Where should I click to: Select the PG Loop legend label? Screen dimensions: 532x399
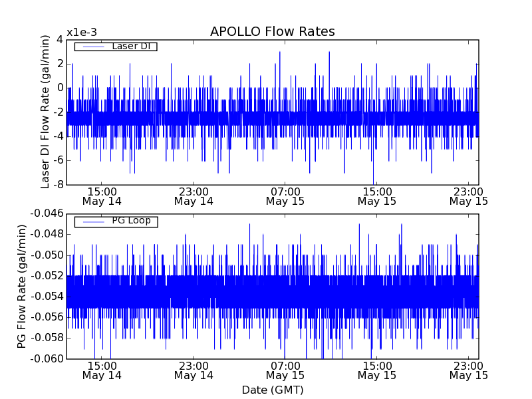coord(132,221)
